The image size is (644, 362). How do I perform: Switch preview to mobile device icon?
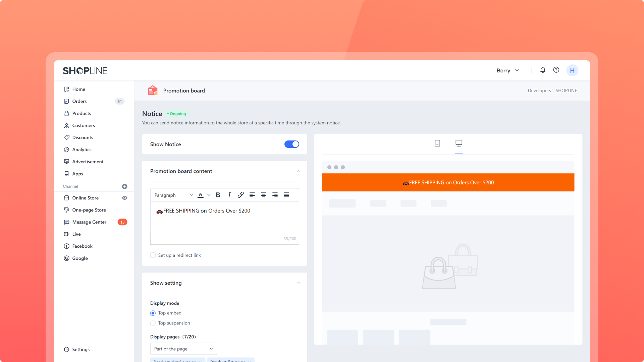[437, 143]
